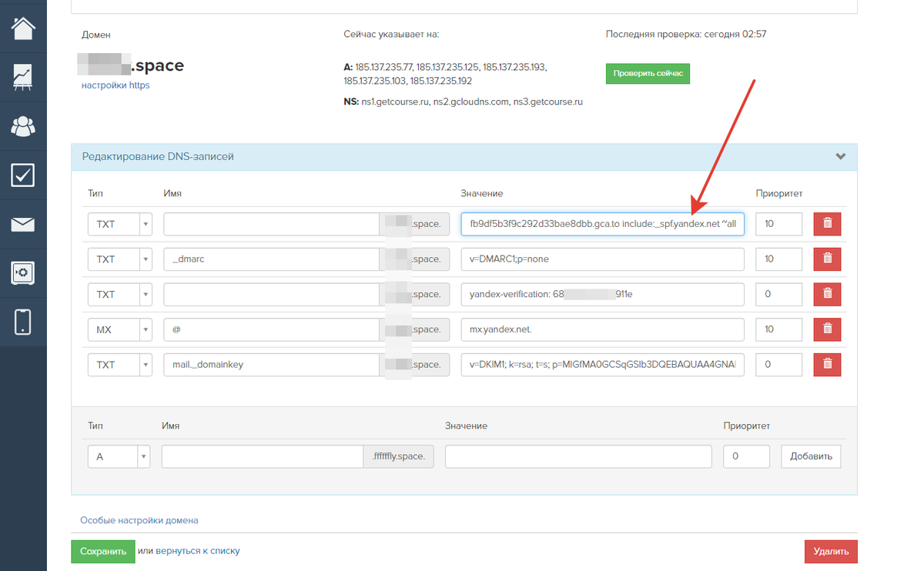This screenshot has height=571, width=924.
Task: Click the .ffffffly.space. domain suffix label
Action: (398, 456)
